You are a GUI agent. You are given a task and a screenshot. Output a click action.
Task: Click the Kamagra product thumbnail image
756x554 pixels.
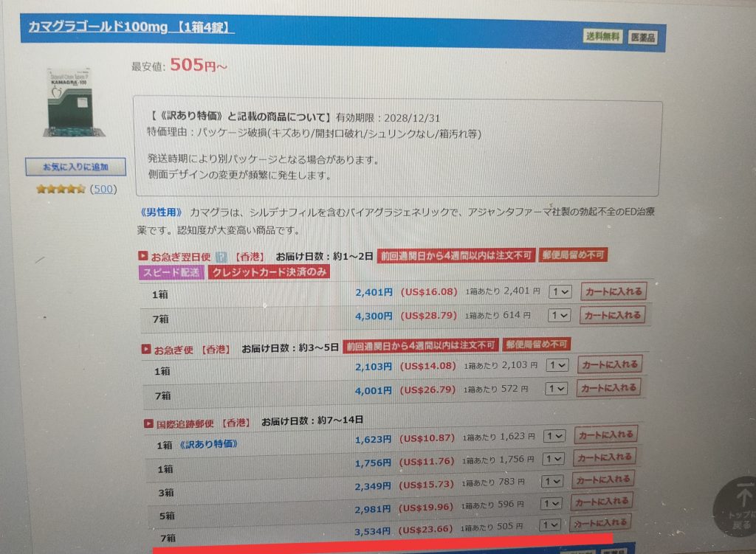(73, 101)
